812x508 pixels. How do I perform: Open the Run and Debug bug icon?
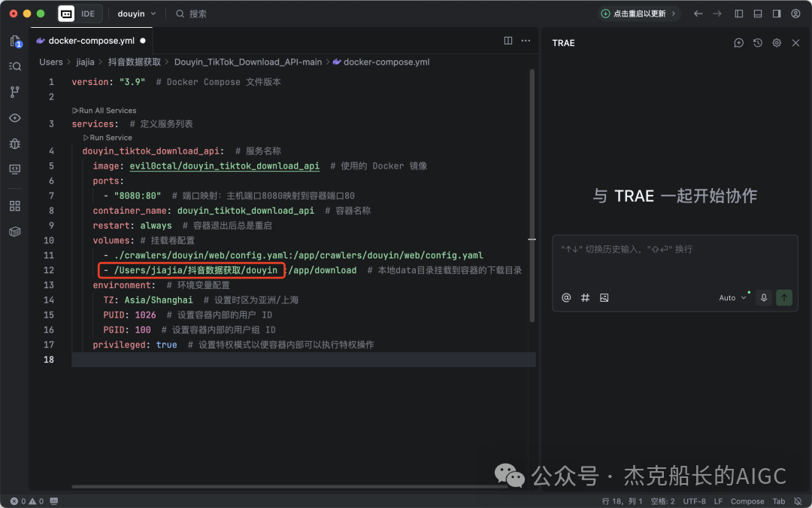tap(15, 144)
